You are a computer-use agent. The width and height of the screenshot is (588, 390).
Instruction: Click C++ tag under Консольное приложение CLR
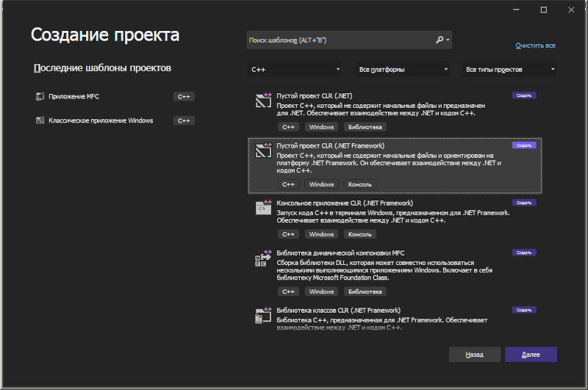[288, 234]
